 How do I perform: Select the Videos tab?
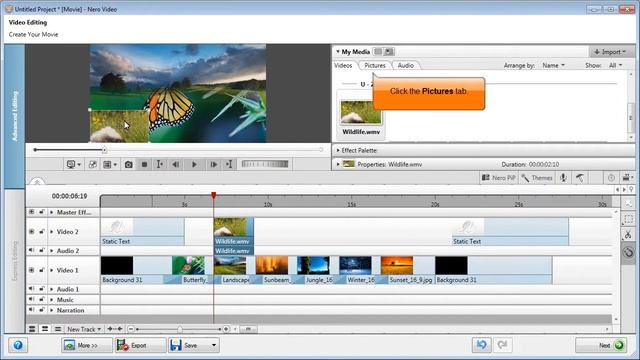[343, 65]
